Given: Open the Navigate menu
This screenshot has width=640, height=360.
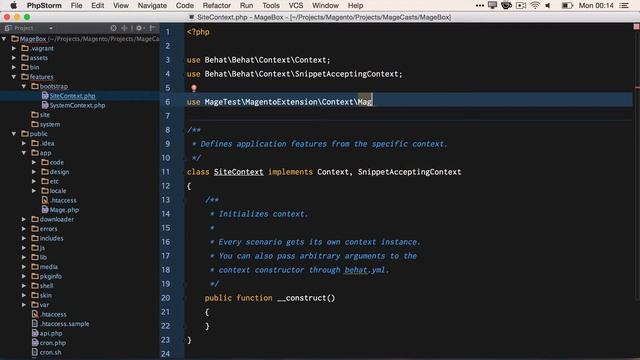Looking at the screenshot, I should click(x=152, y=5).
